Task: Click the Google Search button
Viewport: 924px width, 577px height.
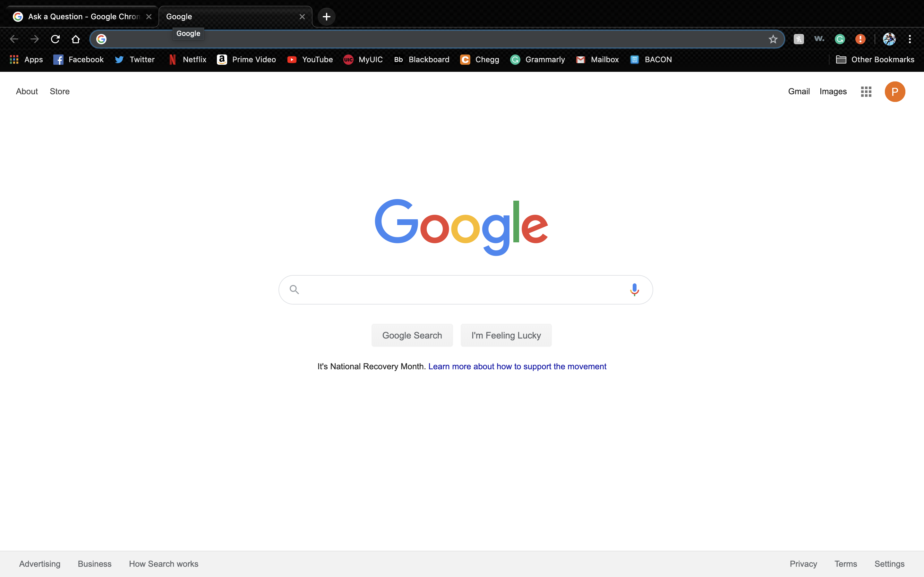Action: click(412, 335)
